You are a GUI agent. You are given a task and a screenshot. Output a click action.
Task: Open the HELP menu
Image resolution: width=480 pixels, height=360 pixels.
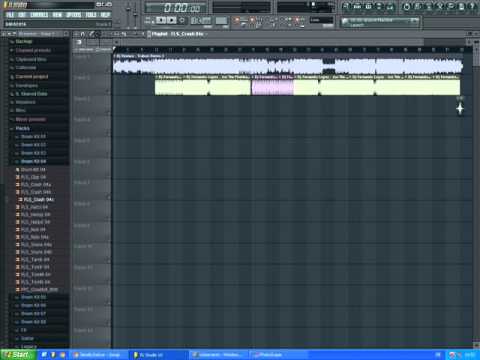click(105, 15)
